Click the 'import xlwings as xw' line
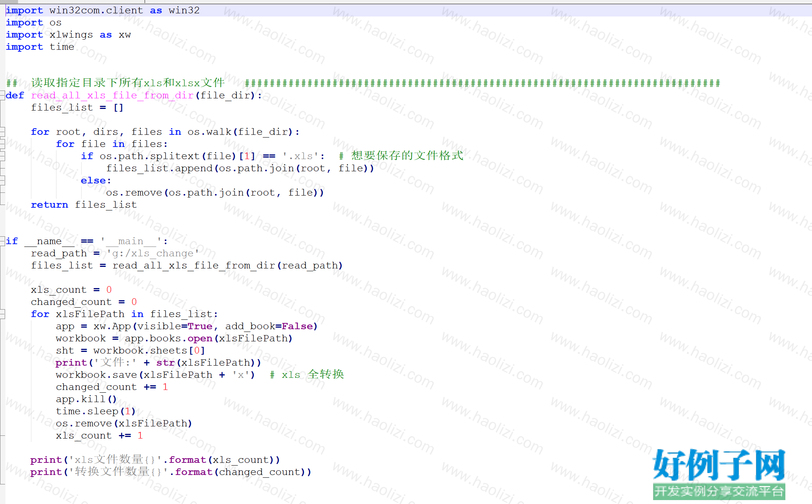This screenshot has width=812, height=504. coord(68,34)
